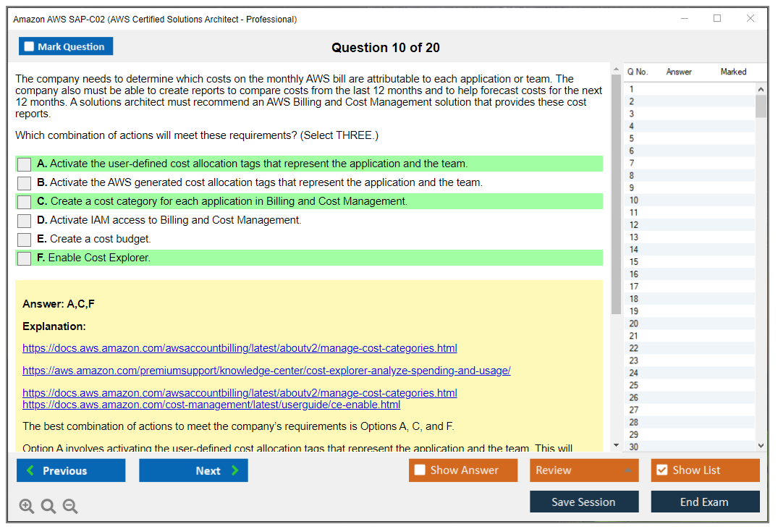This screenshot has height=532, width=778.
Task: Check option D Activate IAM access
Action: [x=25, y=221]
